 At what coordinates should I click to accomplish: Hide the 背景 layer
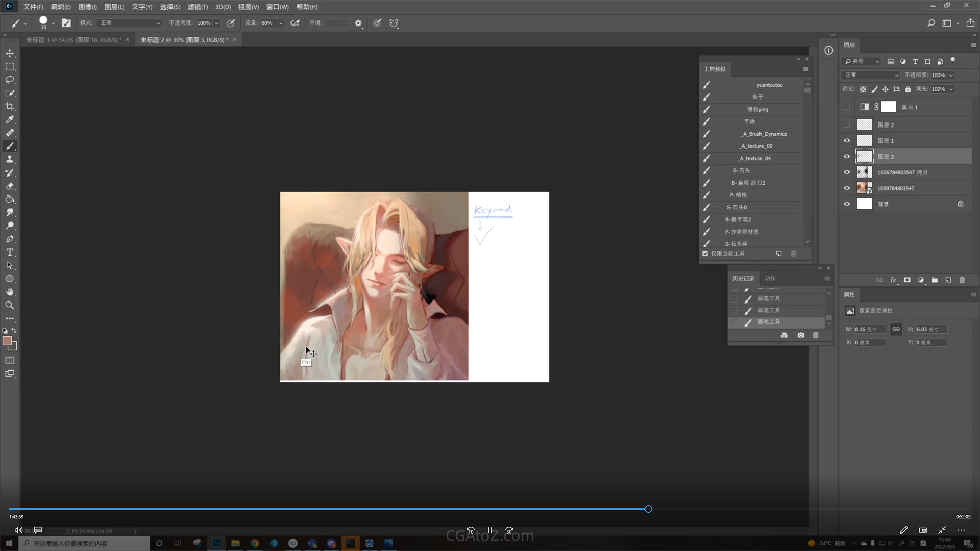(x=847, y=204)
